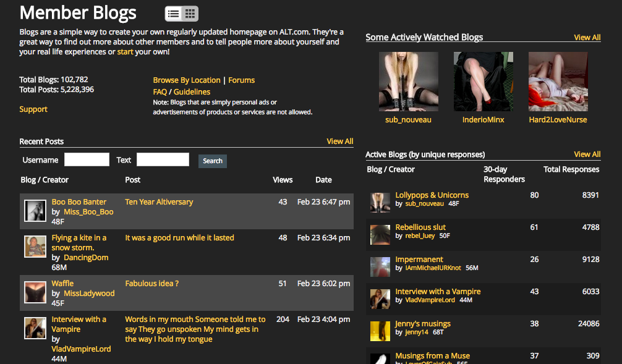Open Miss_Boo_Boo's avatar thumbnail
This screenshot has height=364, width=622.
point(35,211)
